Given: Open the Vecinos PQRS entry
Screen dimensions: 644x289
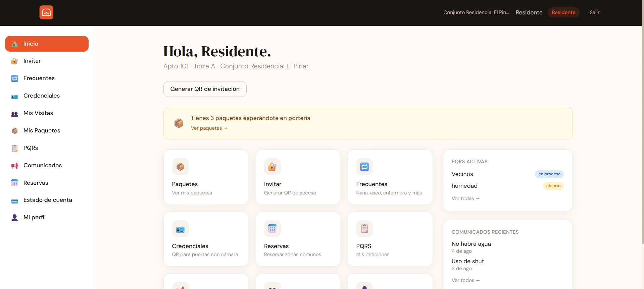Looking at the screenshot, I should (x=462, y=174).
